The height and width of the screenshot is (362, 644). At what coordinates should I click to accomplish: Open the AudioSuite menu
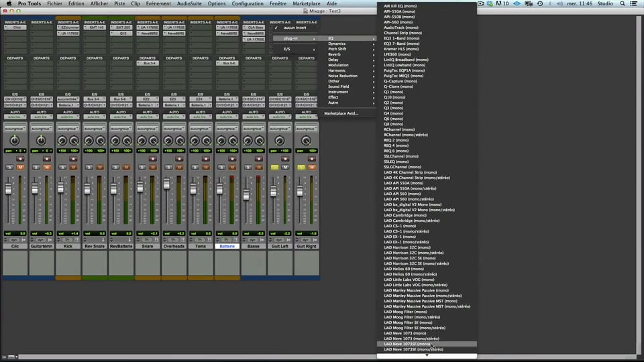click(189, 3)
